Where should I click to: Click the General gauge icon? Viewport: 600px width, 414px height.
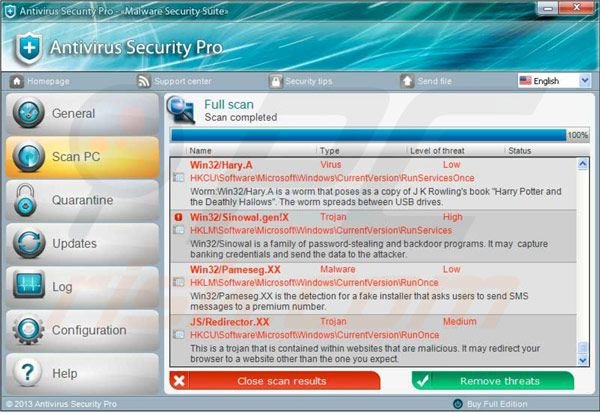(x=29, y=113)
